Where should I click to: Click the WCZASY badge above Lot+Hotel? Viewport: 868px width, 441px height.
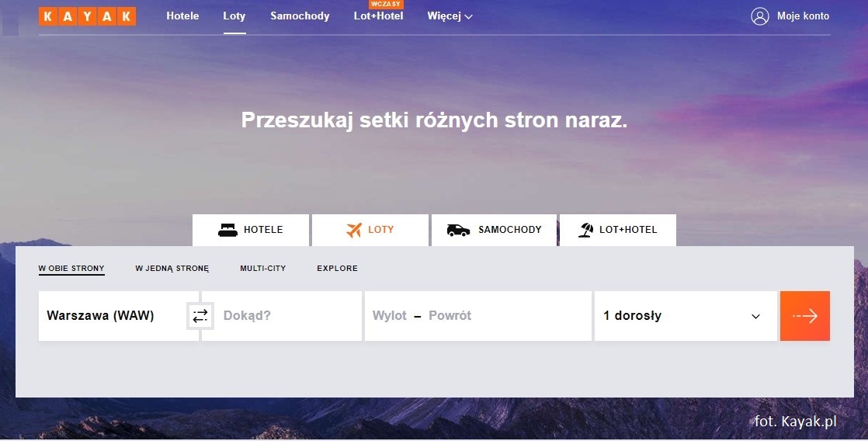(x=386, y=5)
